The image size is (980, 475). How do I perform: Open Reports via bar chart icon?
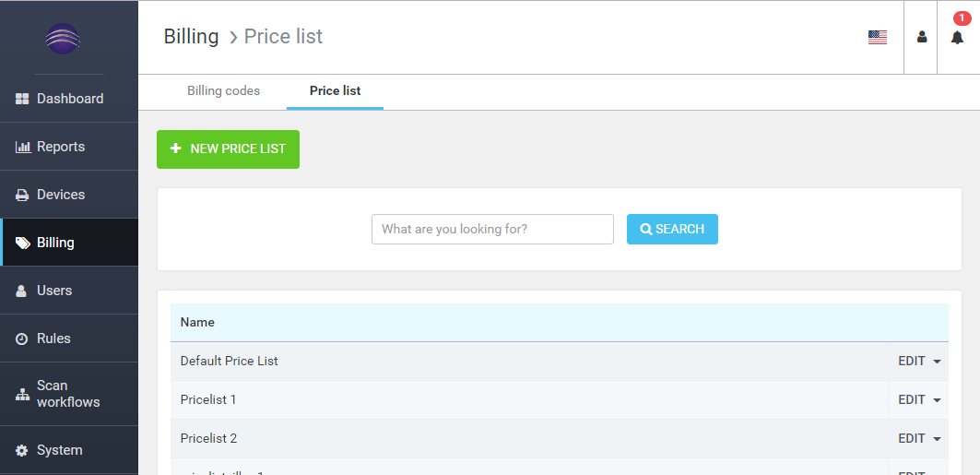pos(22,147)
